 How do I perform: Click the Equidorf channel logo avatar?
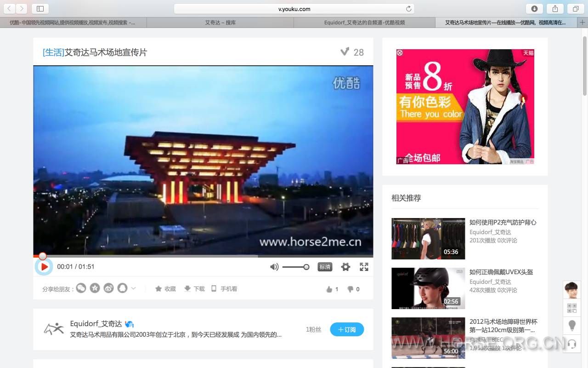54,328
